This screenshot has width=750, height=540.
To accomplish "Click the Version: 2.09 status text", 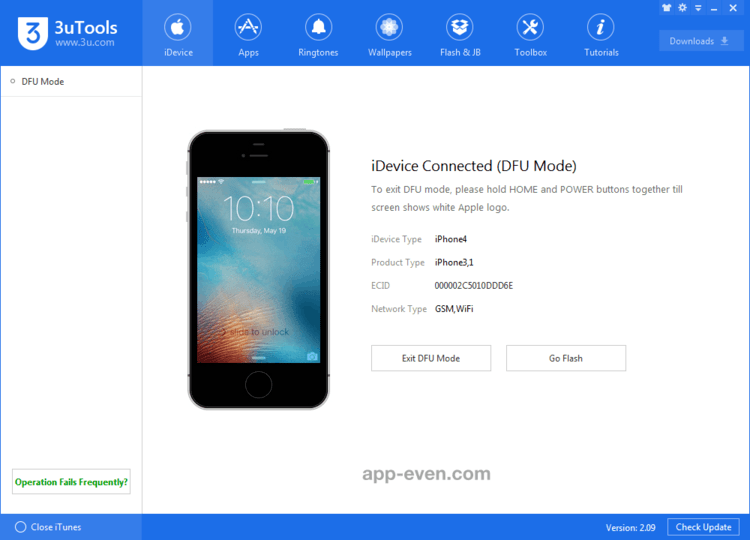I will click(x=630, y=528).
